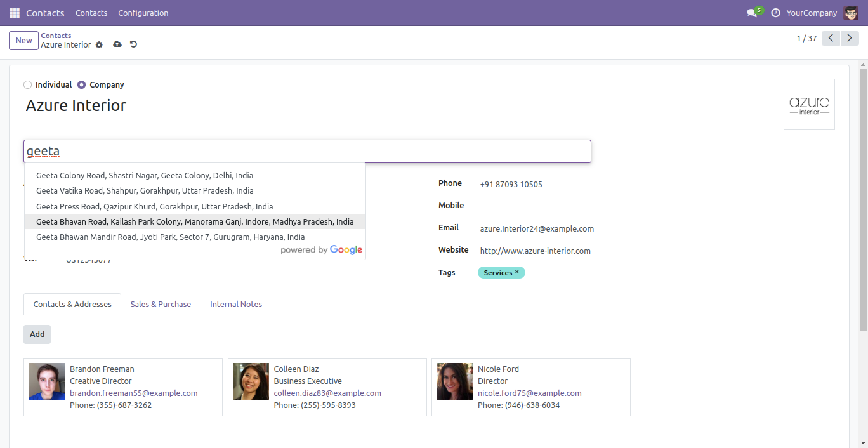868x448 pixels.
Task: Switch to Contacts & Addresses tab
Action: click(x=72, y=304)
